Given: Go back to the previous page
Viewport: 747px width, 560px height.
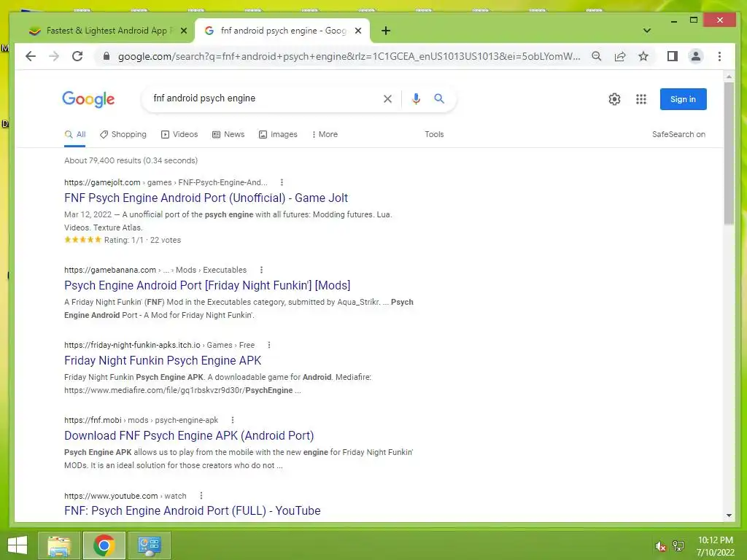Looking at the screenshot, I should [x=31, y=56].
